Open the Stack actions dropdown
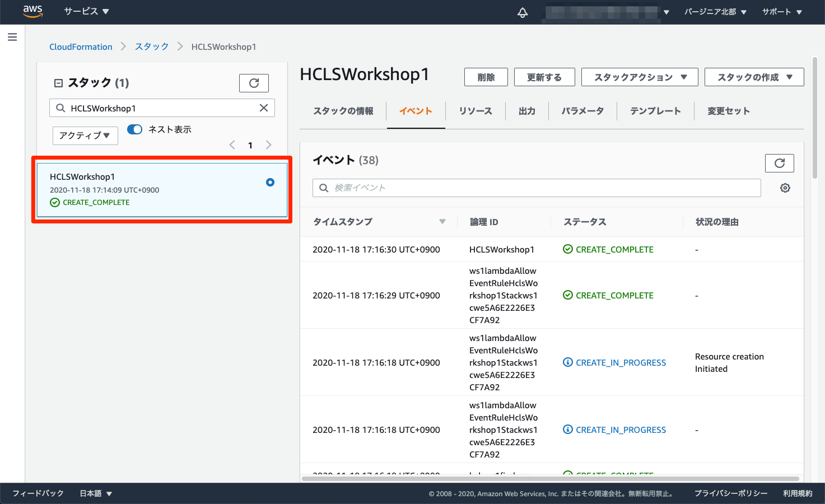This screenshot has height=504, width=825. pos(640,77)
